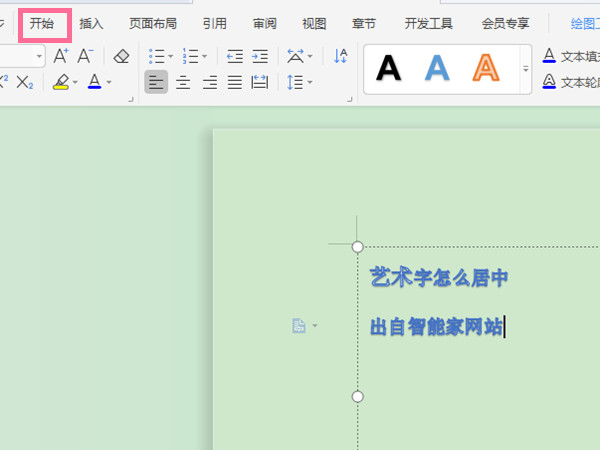
Task: Open the line spacing dropdown
Action: pyautogui.click(x=299, y=83)
